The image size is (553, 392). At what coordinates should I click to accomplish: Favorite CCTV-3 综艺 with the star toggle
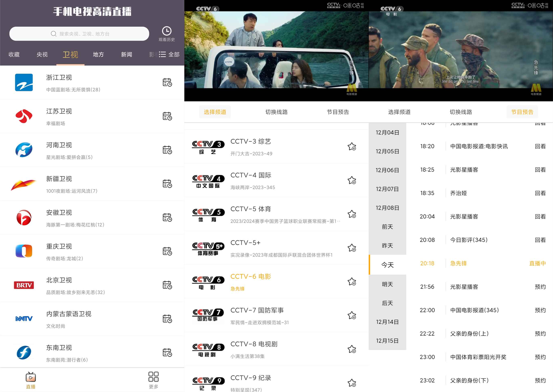(x=352, y=147)
